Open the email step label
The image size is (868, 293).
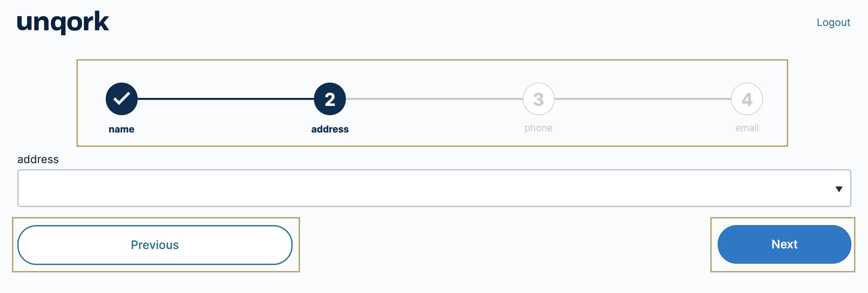pos(747,128)
